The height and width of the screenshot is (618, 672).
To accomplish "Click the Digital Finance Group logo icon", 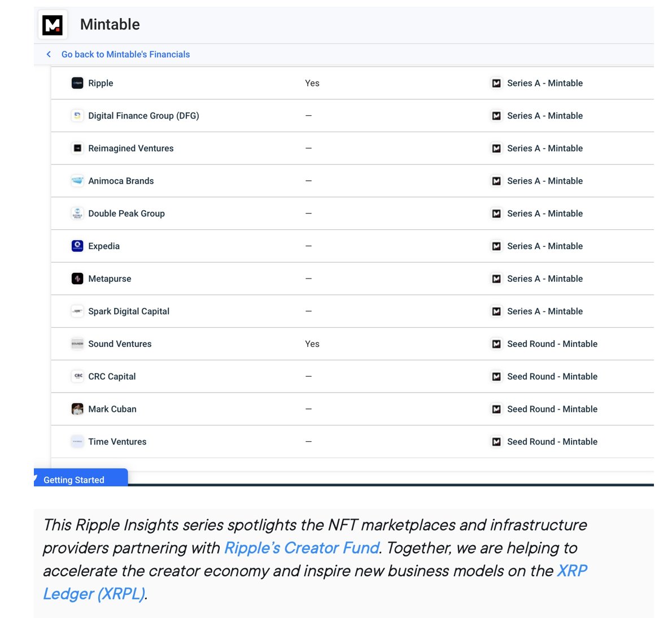I will (x=77, y=116).
